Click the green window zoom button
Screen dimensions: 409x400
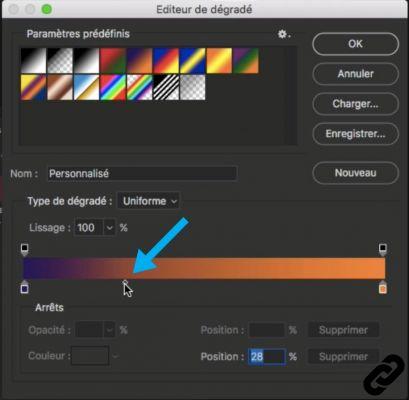coord(47,9)
